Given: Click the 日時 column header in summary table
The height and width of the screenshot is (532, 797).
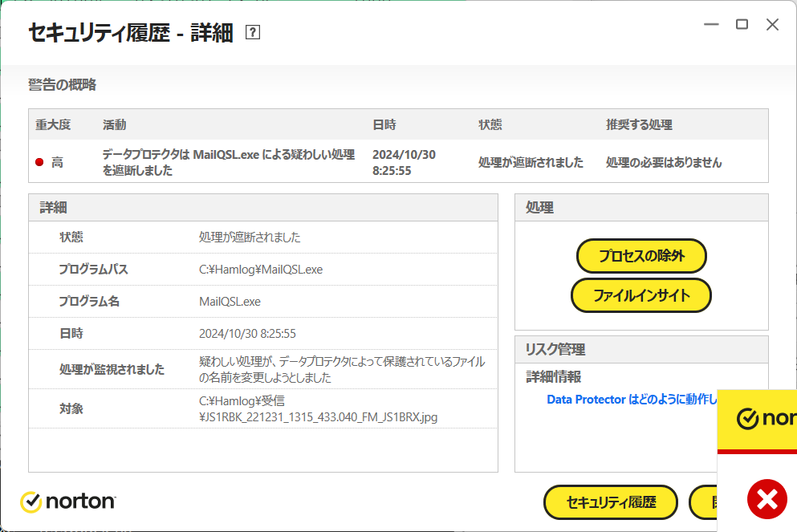Looking at the screenshot, I should (384, 125).
